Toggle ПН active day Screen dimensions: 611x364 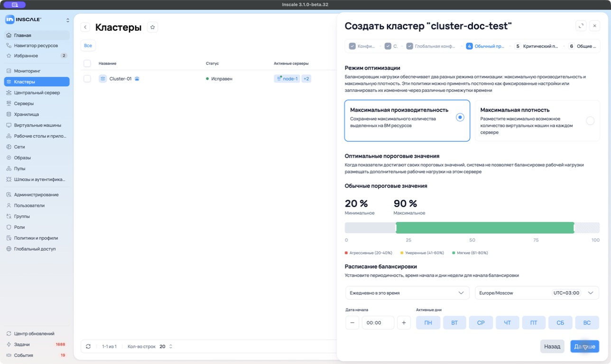click(x=428, y=323)
